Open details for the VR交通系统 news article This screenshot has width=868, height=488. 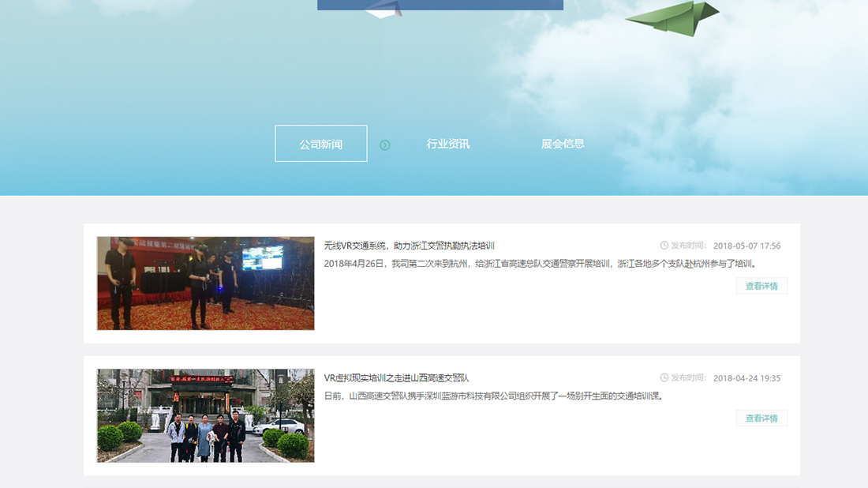click(408, 245)
